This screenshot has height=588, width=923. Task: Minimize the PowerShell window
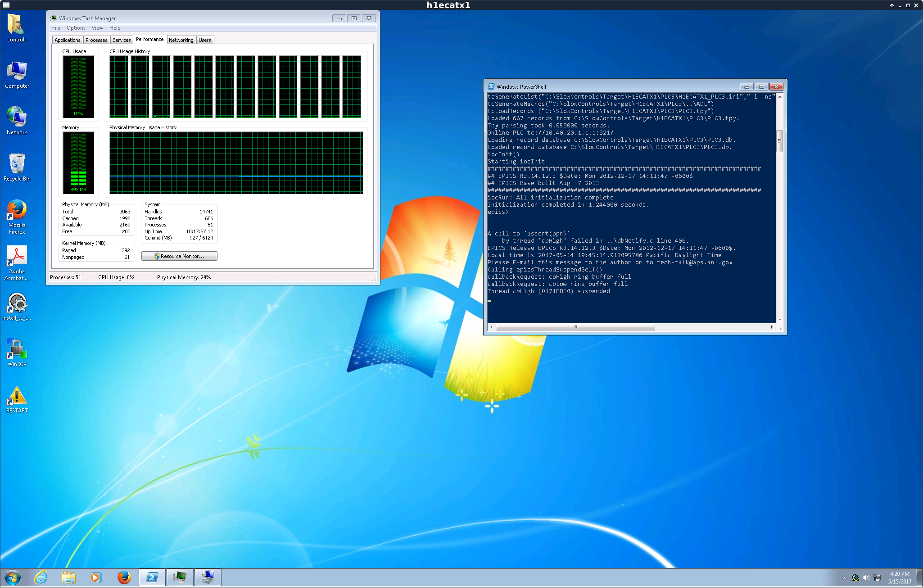tap(747, 86)
